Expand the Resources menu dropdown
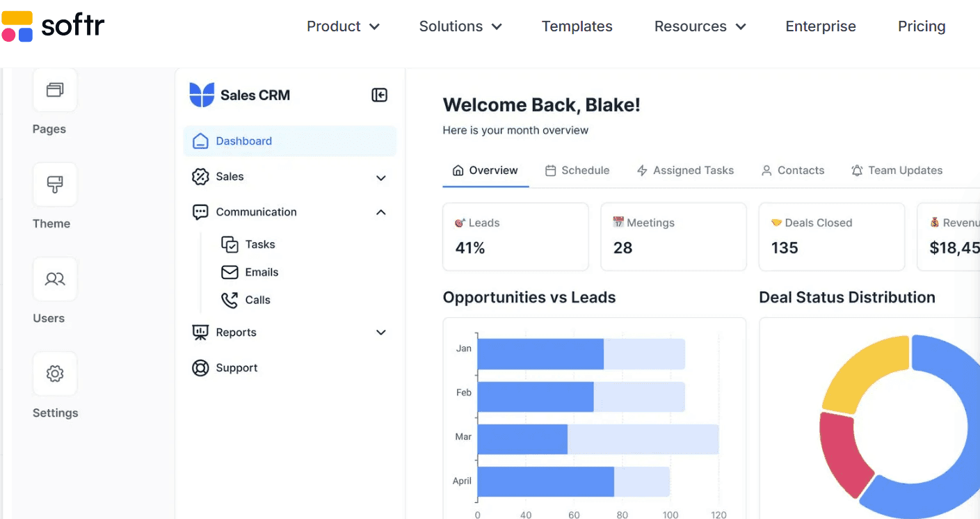The width and height of the screenshot is (980, 519). coord(700,26)
